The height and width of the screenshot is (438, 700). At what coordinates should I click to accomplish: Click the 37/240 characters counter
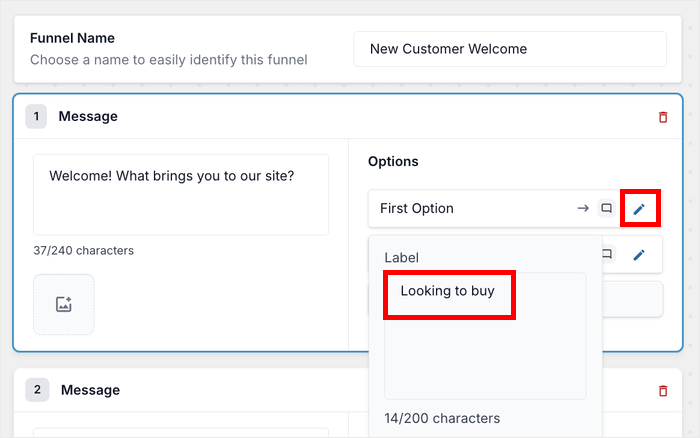tap(83, 250)
